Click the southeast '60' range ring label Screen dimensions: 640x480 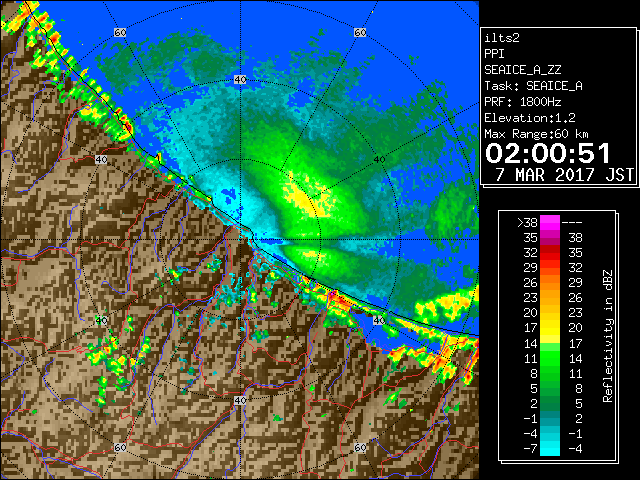(360, 448)
